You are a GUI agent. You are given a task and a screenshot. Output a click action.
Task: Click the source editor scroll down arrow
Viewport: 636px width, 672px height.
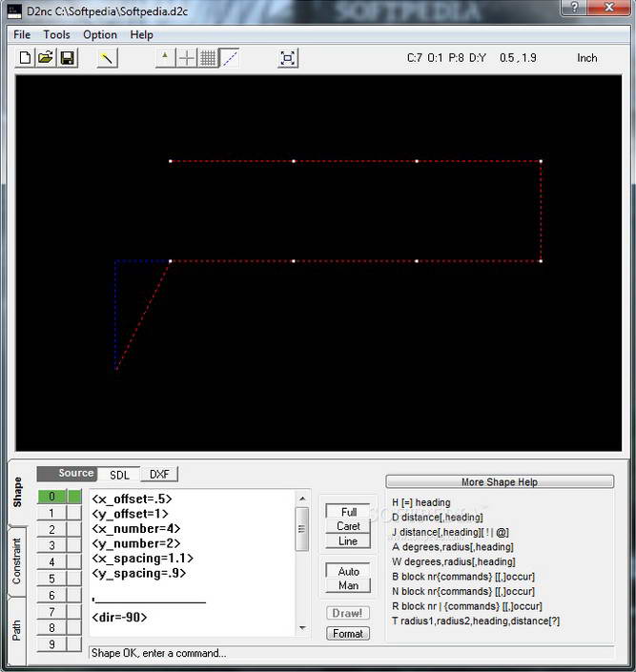coord(302,628)
